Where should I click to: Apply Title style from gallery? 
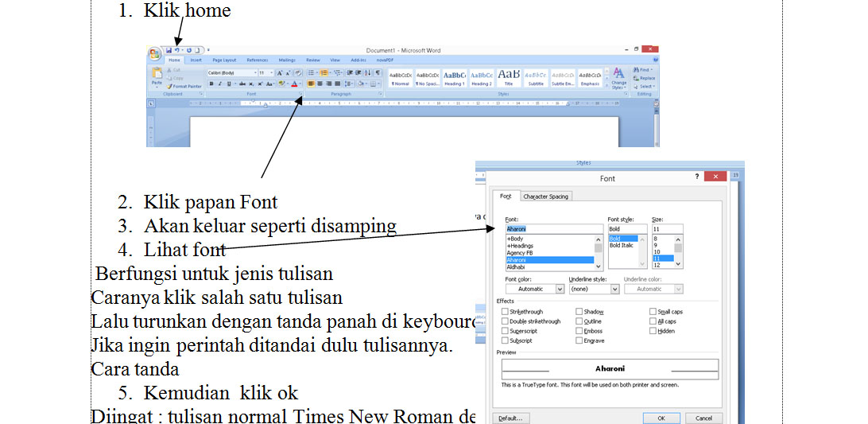point(509,78)
